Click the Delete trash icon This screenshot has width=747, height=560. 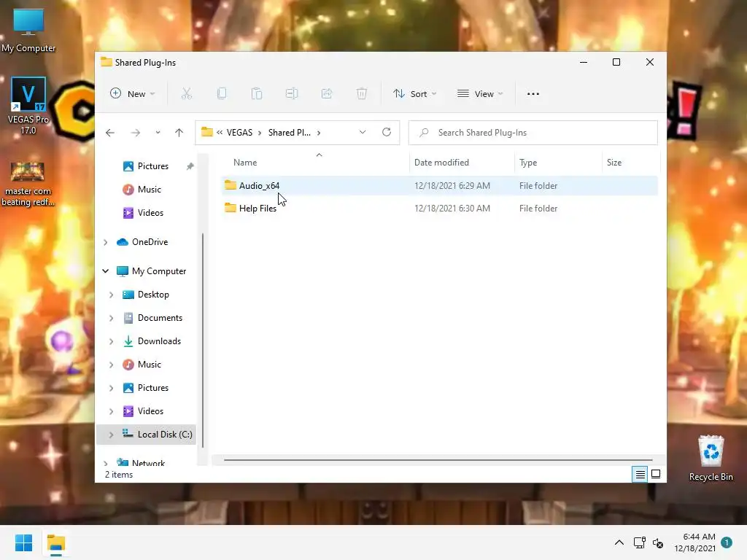[362, 94]
